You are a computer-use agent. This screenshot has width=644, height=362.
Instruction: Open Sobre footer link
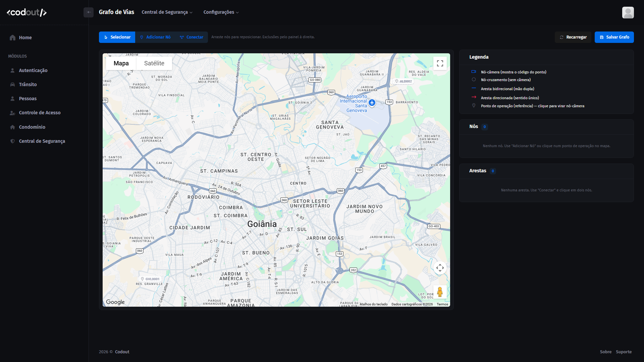(x=605, y=352)
